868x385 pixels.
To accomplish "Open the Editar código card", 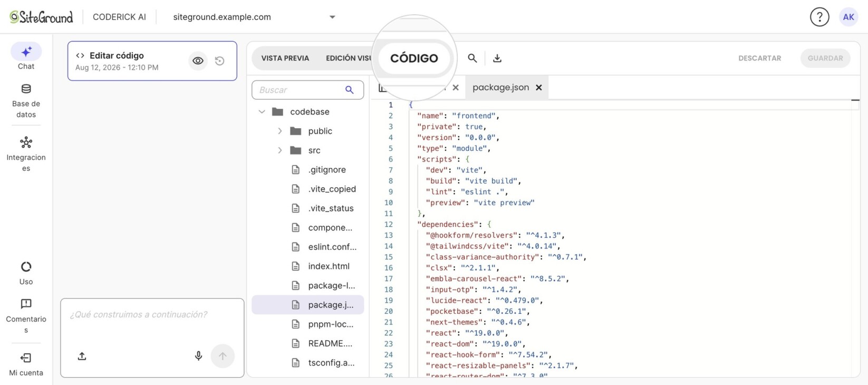I will (152, 61).
